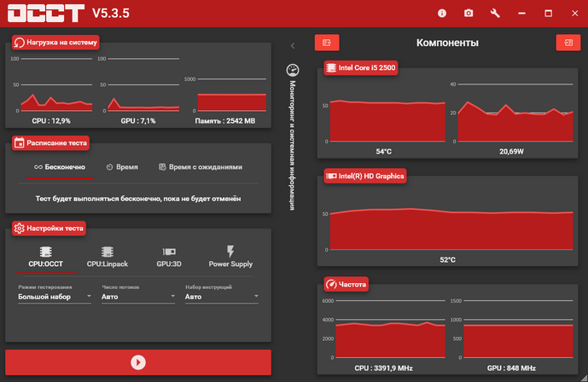This screenshot has height=382, width=588.
Task: Click the Частота label
Action: click(346, 284)
